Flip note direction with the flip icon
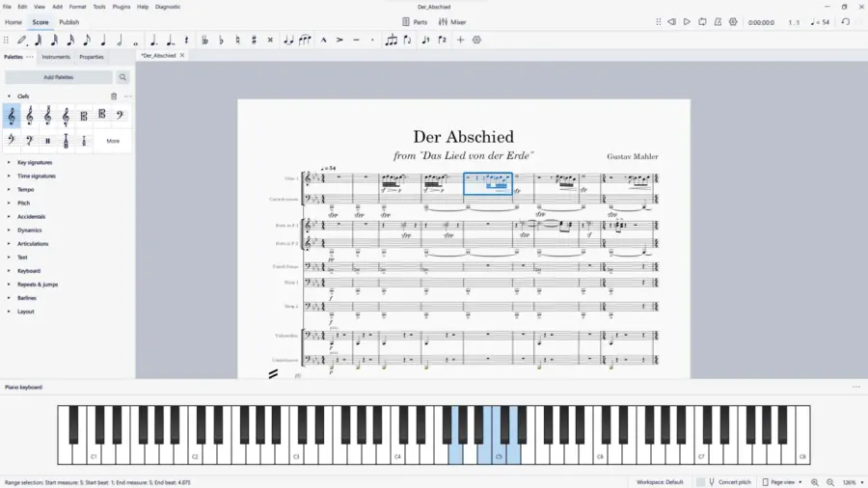This screenshot has height=488, width=868. [407, 40]
